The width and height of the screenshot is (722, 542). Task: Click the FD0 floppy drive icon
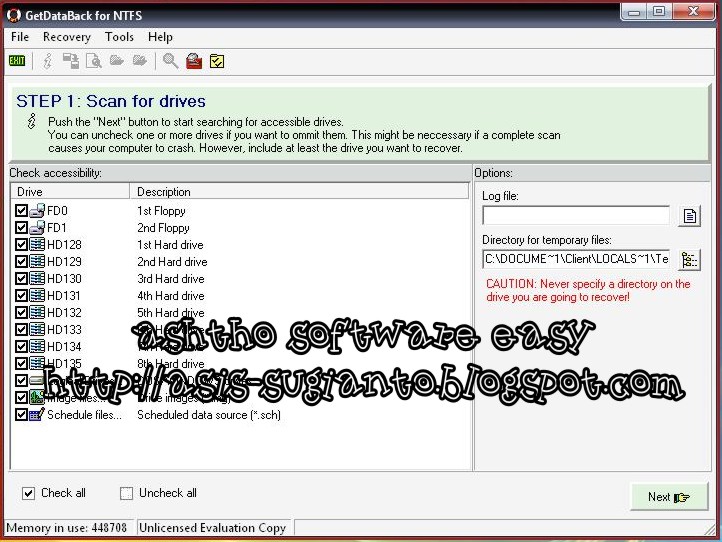(37, 210)
